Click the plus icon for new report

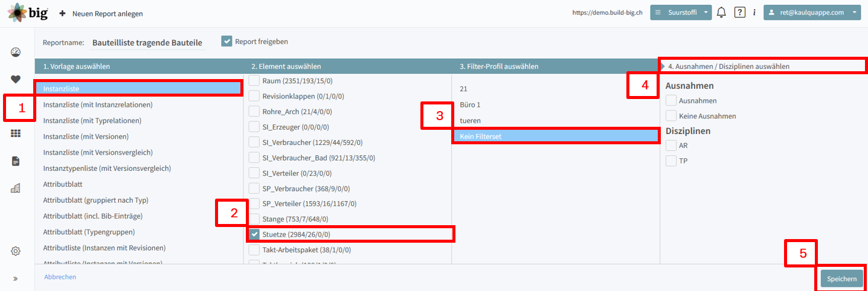[x=62, y=13]
